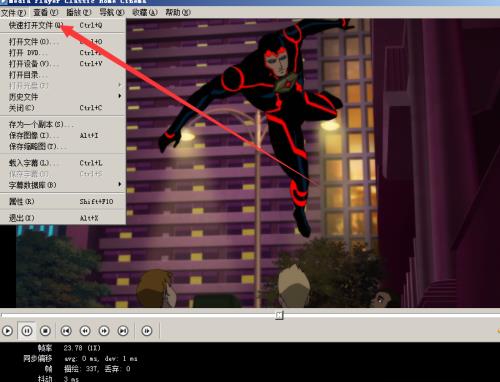500x382 pixels.
Task: Click the seek bar position handle
Action: pos(279,315)
